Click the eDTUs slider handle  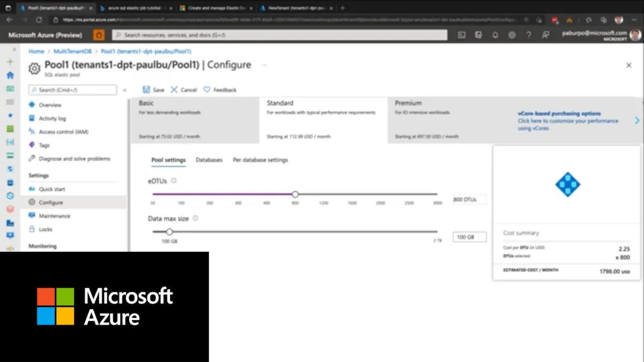(x=295, y=194)
